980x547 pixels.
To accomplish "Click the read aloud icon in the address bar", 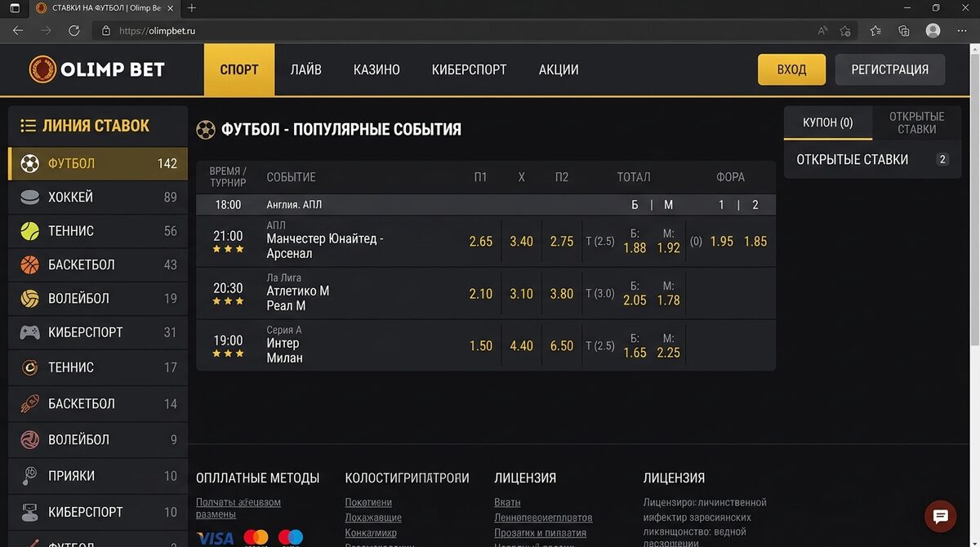I will click(x=822, y=31).
